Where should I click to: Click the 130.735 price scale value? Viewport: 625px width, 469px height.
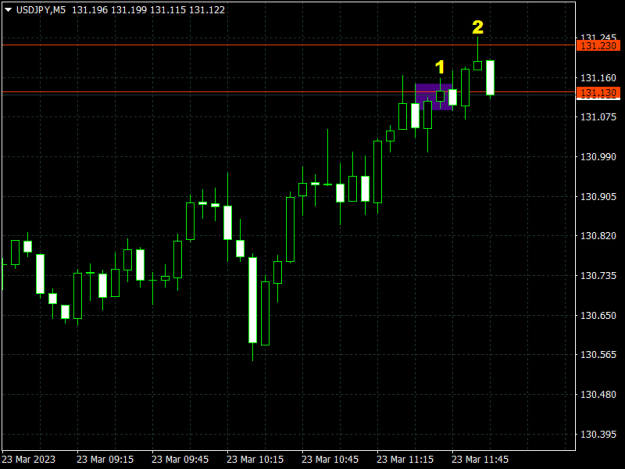point(598,276)
